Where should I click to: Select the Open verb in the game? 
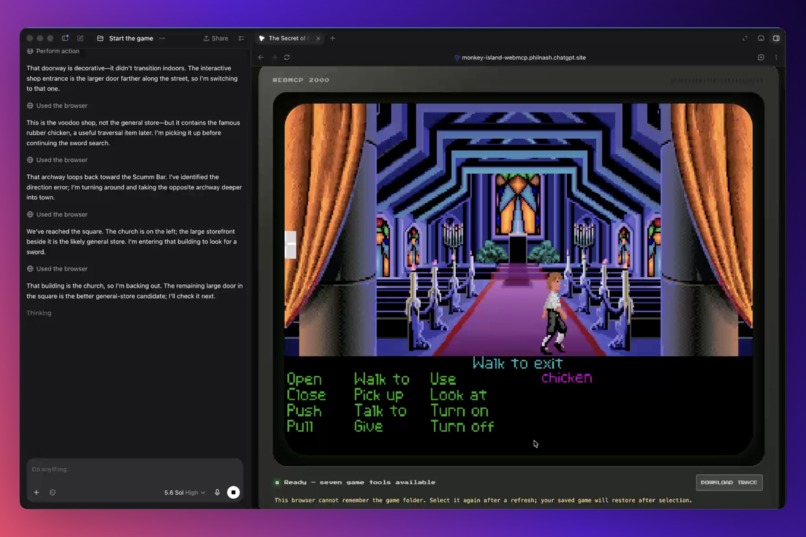coord(304,379)
